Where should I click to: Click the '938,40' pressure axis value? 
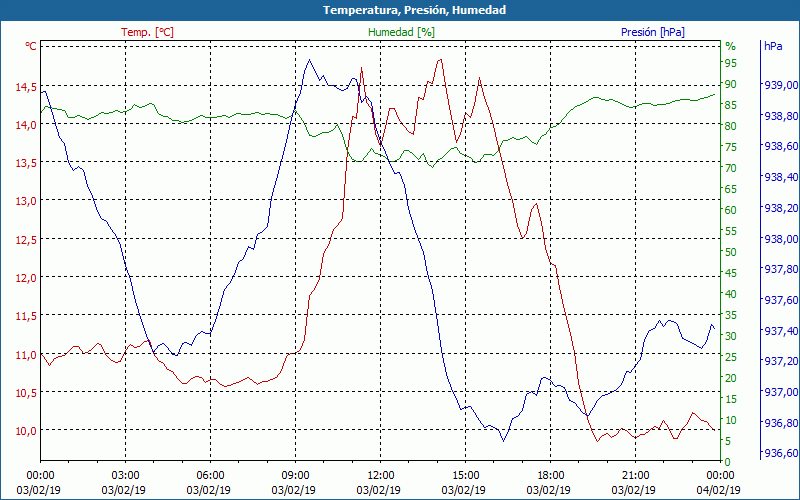point(781,178)
